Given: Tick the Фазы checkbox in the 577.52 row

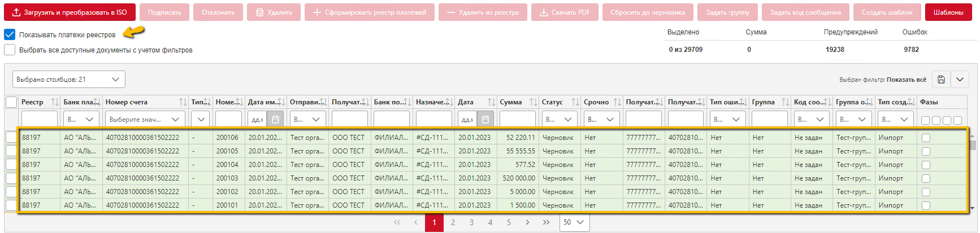Looking at the screenshot, I should point(926,165).
